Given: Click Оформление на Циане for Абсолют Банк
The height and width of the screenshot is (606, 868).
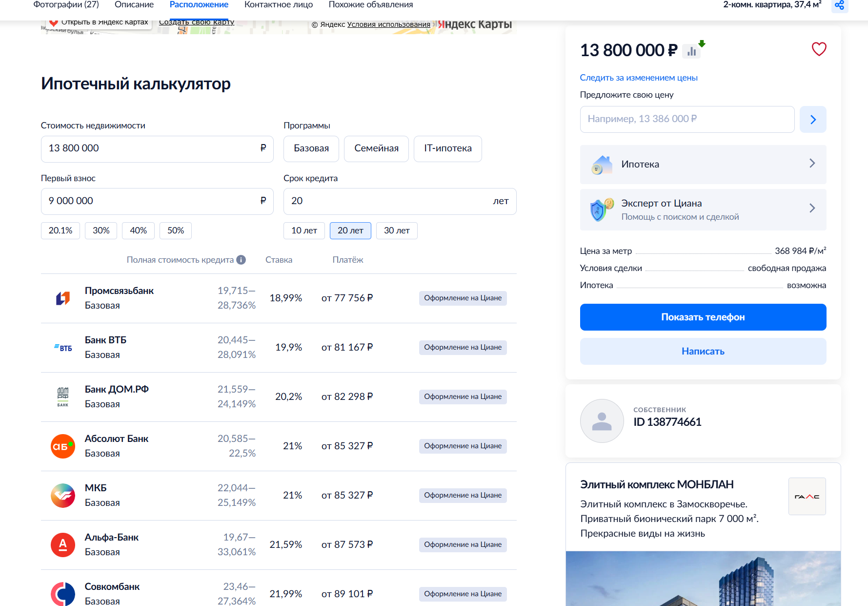Looking at the screenshot, I should (x=463, y=446).
